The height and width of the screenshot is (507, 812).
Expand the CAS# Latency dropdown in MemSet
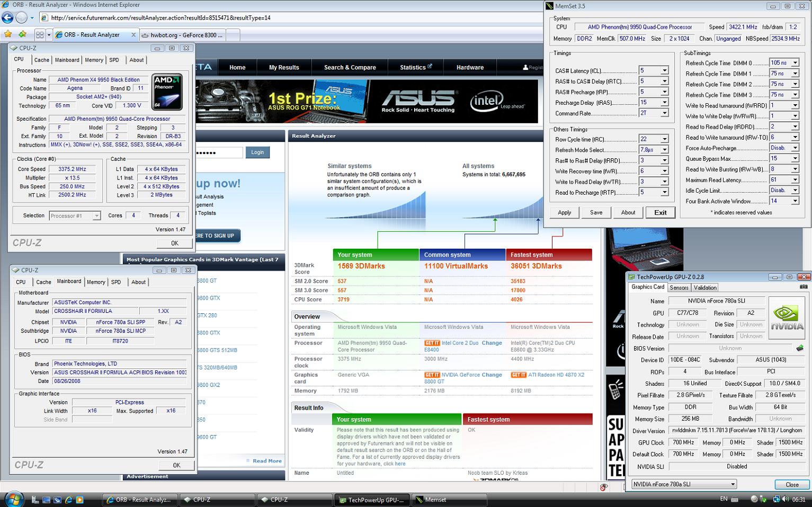[x=664, y=70]
